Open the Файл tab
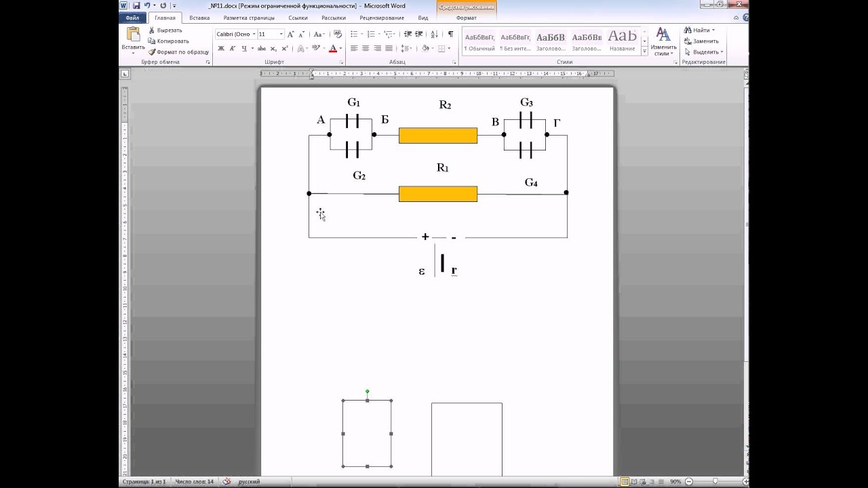Screen dimensions: 868x488 133,18
